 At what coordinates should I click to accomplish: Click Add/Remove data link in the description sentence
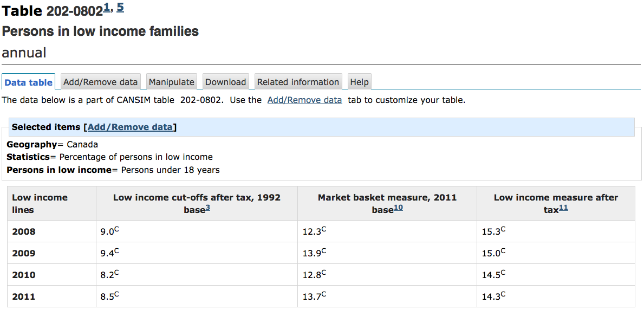(x=304, y=100)
